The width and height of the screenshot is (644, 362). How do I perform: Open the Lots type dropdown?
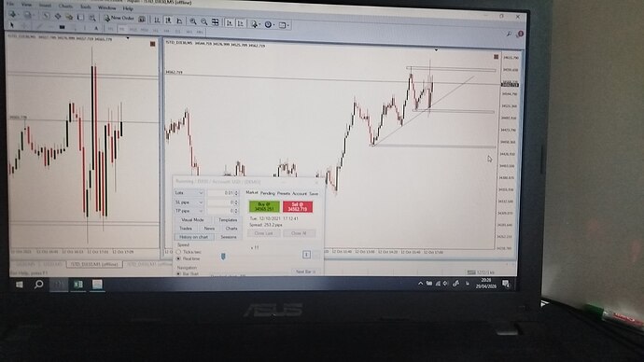189,192
